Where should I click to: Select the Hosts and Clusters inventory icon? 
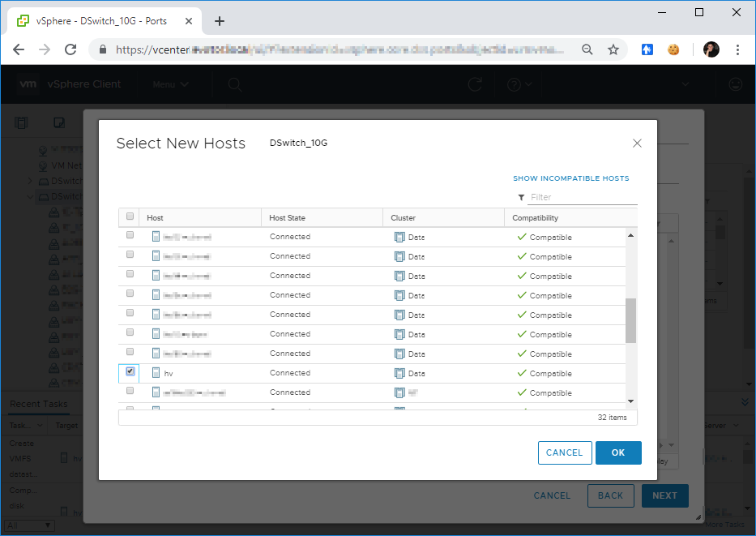pos(21,122)
